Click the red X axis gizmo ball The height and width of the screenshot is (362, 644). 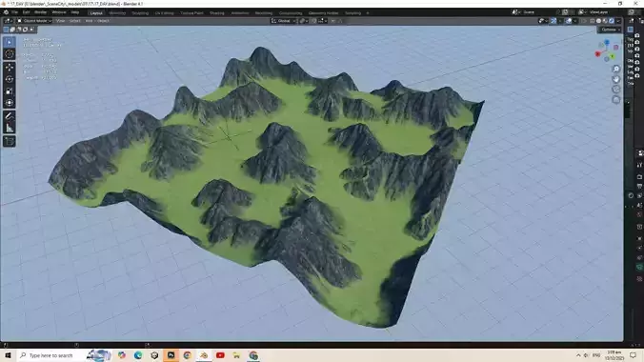[x=598, y=54]
